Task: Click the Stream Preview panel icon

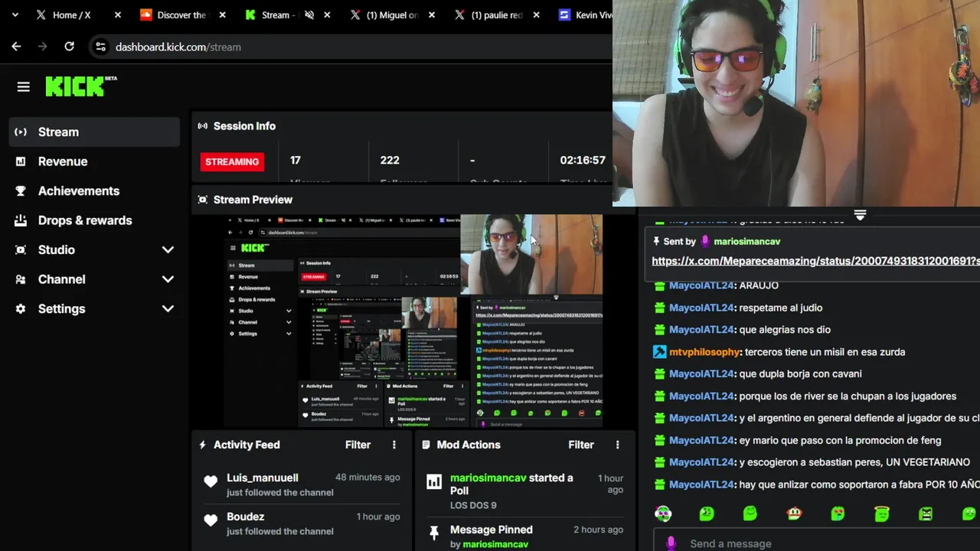Action: click(x=202, y=199)
